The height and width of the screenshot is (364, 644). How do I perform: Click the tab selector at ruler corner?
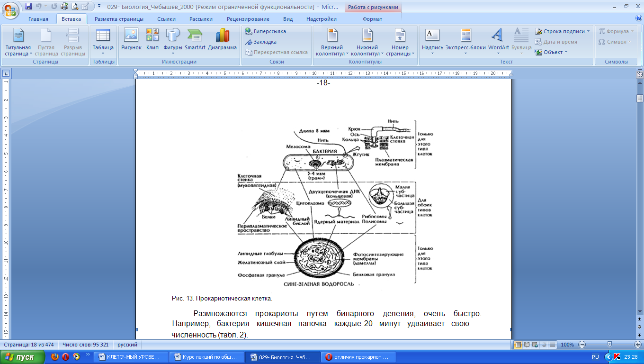6,73
